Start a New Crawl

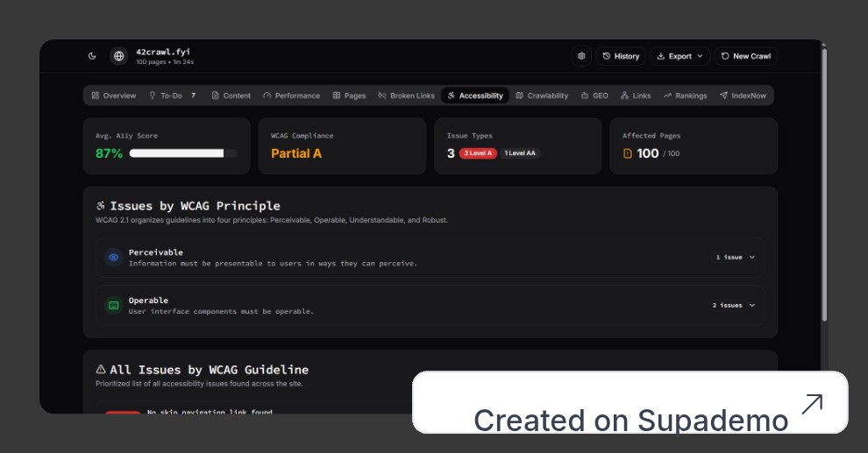[745, 56]
